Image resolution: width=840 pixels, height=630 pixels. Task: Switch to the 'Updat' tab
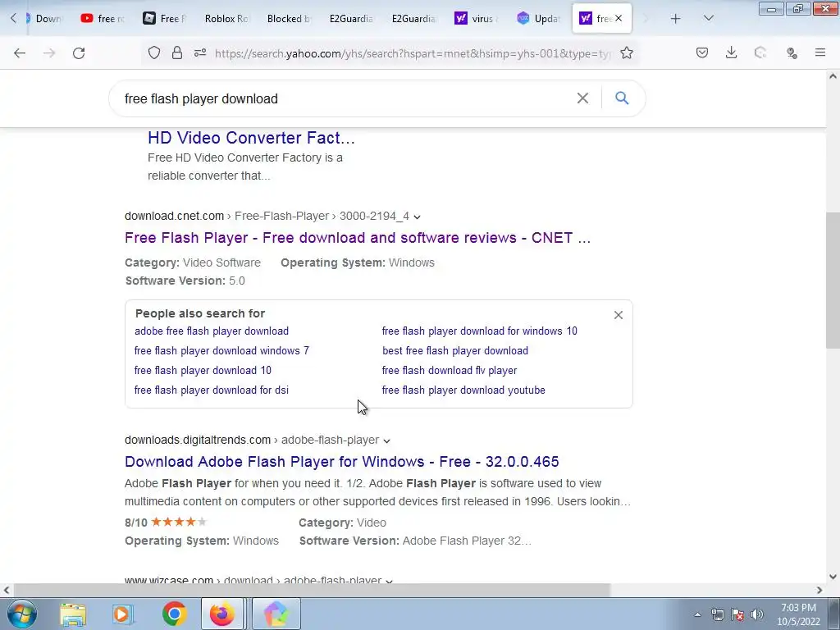click(538, 18)
